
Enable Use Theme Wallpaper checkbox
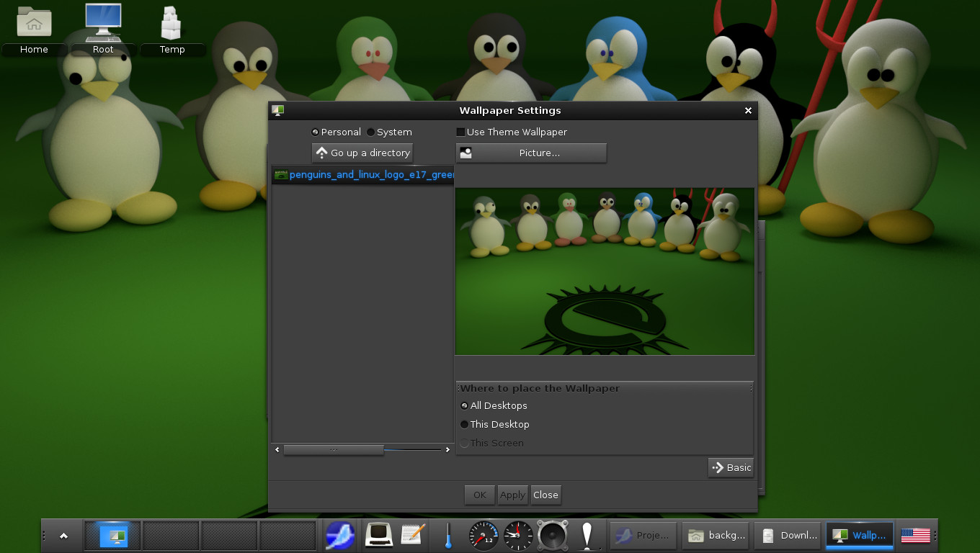(x=512, y=132)
